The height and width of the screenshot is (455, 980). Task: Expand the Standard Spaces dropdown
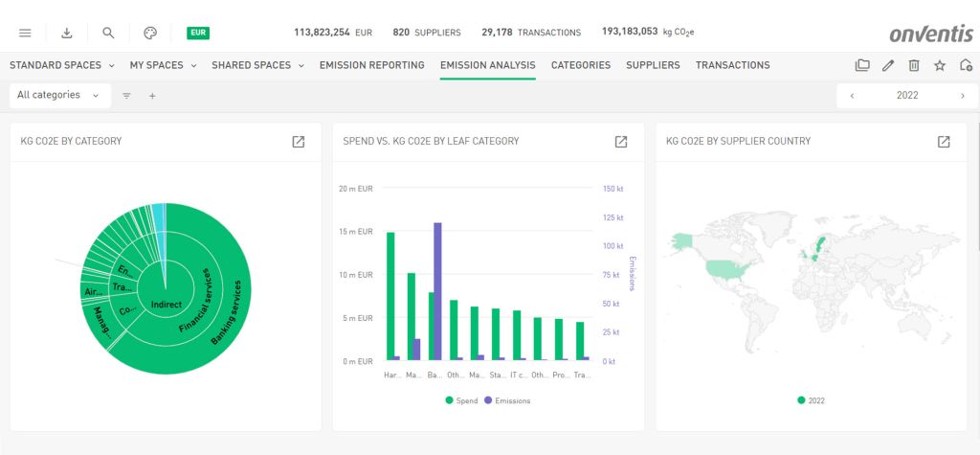coord(61,65)
